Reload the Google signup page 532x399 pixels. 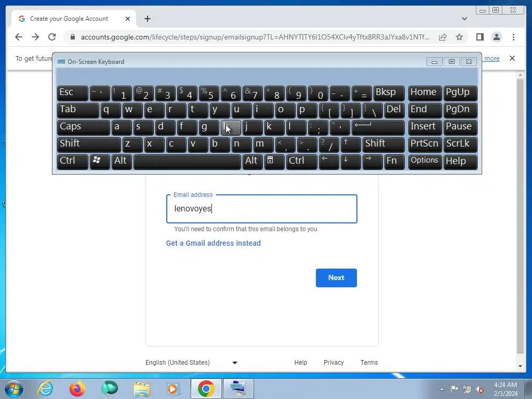click(52, 37)
